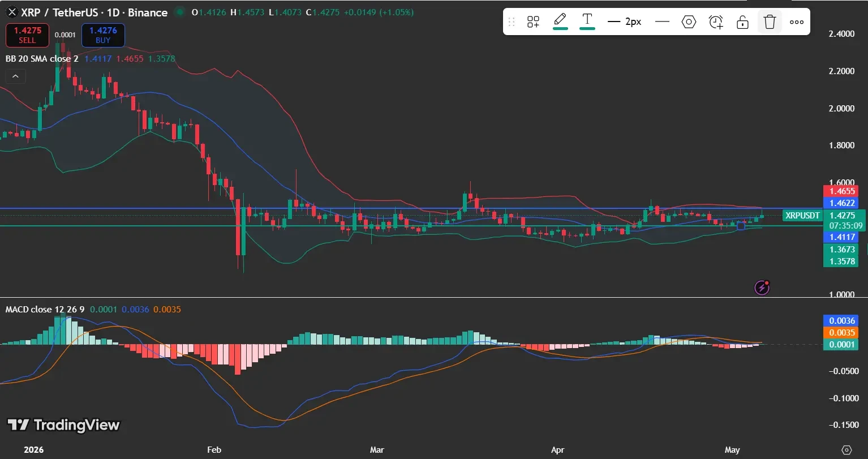This screenshot has height=459, width=868.
Task: Change line color with the pencil tool
Action: (560, 21)
